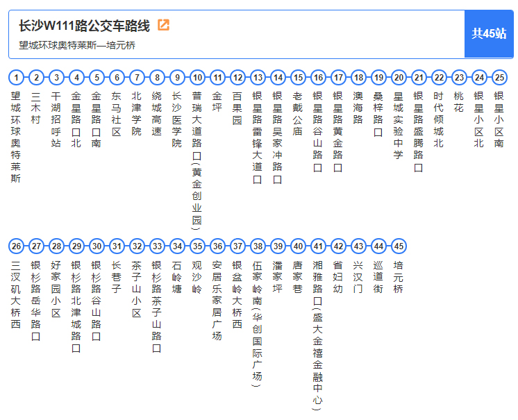The height and width of the screenshot is (420, 518).
Task: Click the stop 18 circle marker
Action: pos(358,77)
